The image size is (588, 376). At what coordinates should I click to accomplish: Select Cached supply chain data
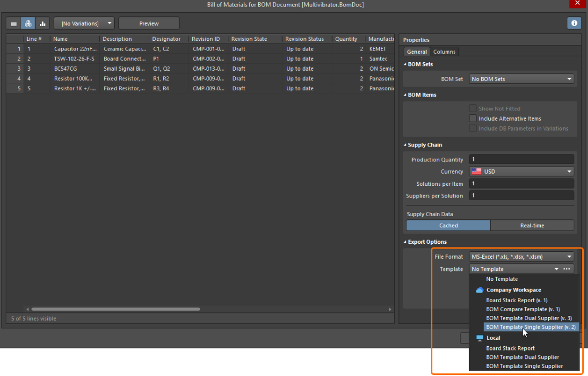tap(448, 225)
